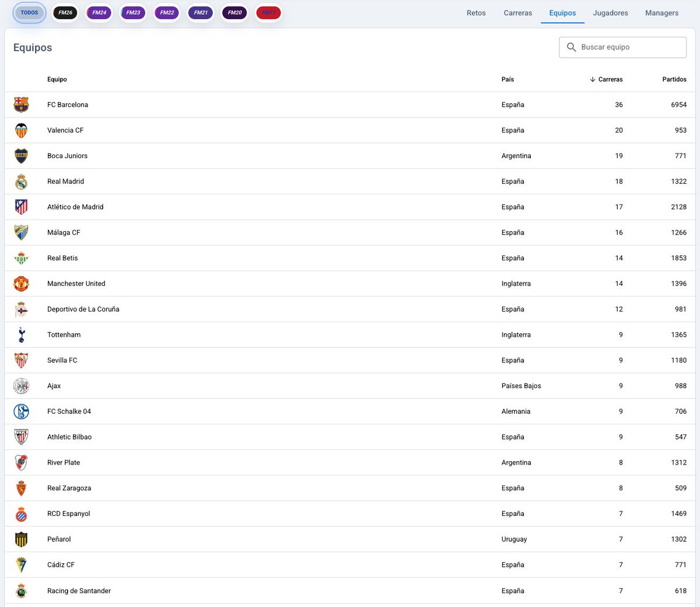700x607 pixels.
Task: Select the Manchester United team name
Action: (x=76, y=284)
